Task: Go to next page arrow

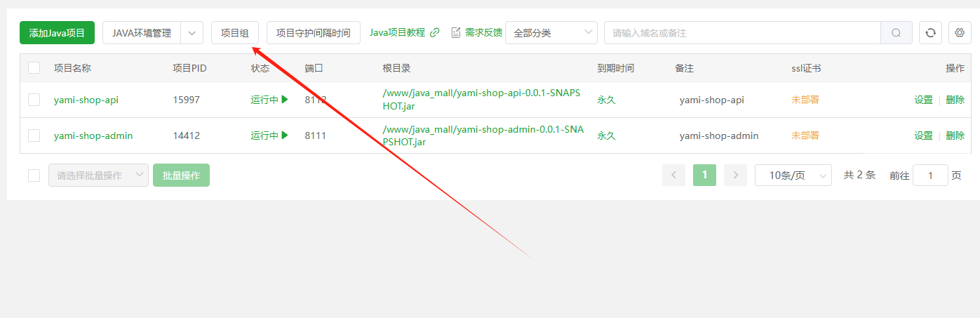Action: click(735, 175)
